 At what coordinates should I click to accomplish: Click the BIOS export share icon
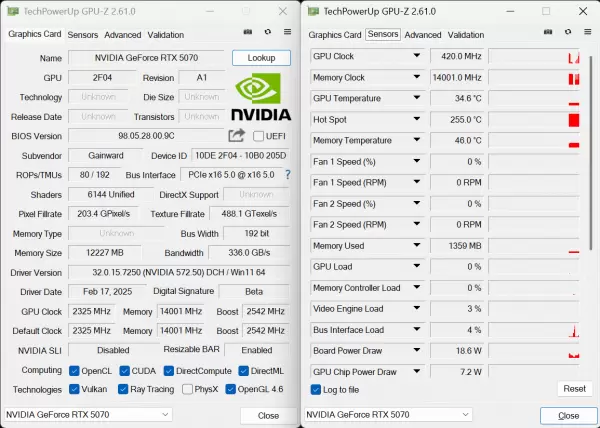[236, 136]
